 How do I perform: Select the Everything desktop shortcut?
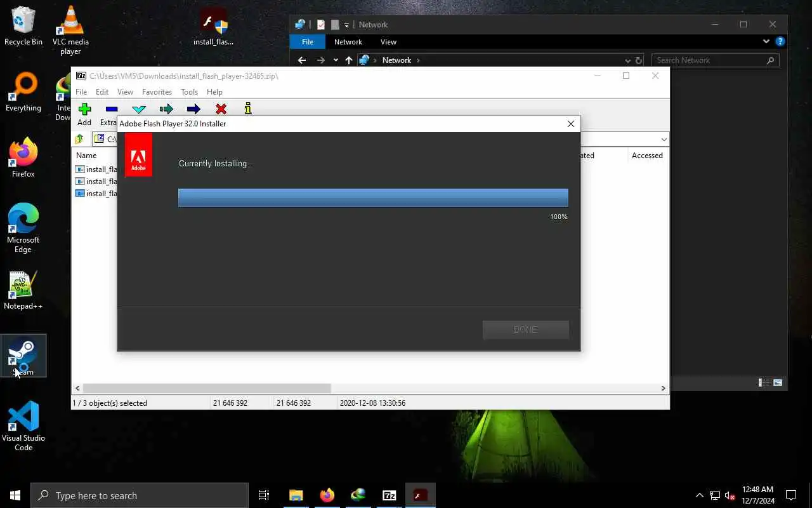coord(23,93)
